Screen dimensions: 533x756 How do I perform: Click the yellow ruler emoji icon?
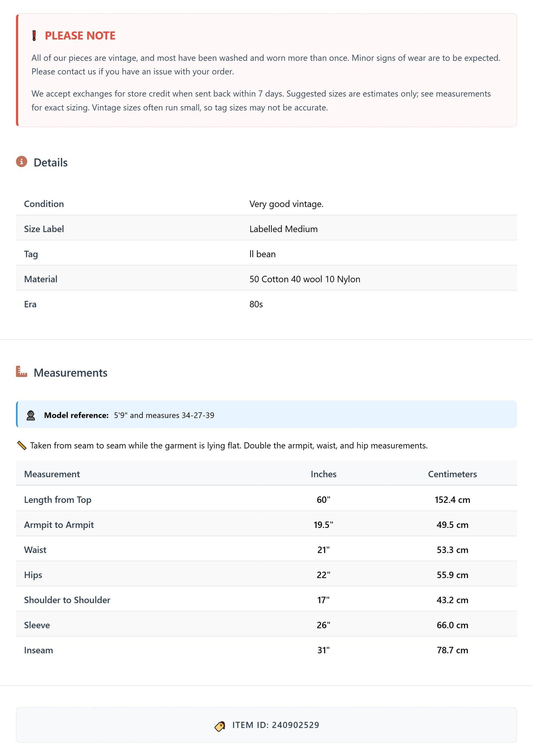click(22, 446)
